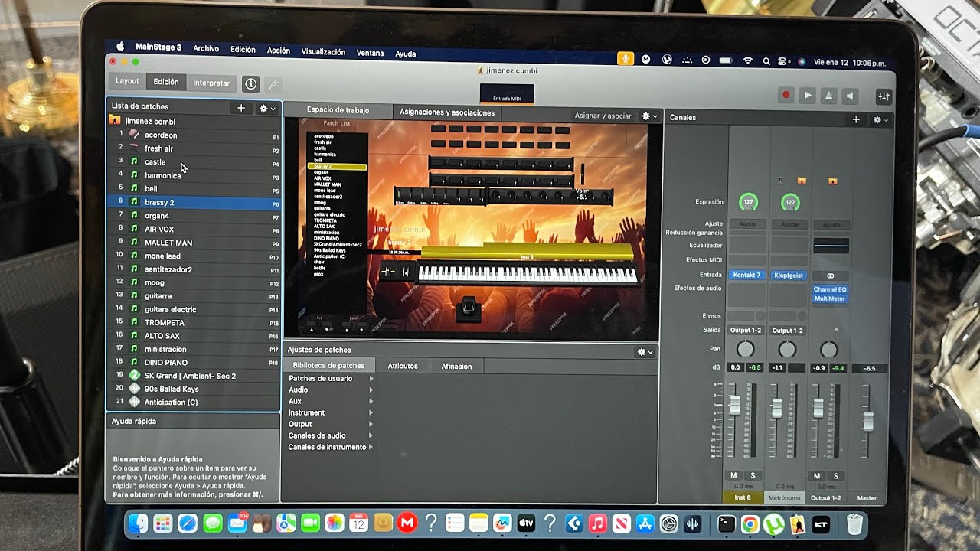Select the SK Grand Ambient- Sec 2 patch
Image resolution: width=980 pixels, height=551 pixels.
[x=194, y=376]
